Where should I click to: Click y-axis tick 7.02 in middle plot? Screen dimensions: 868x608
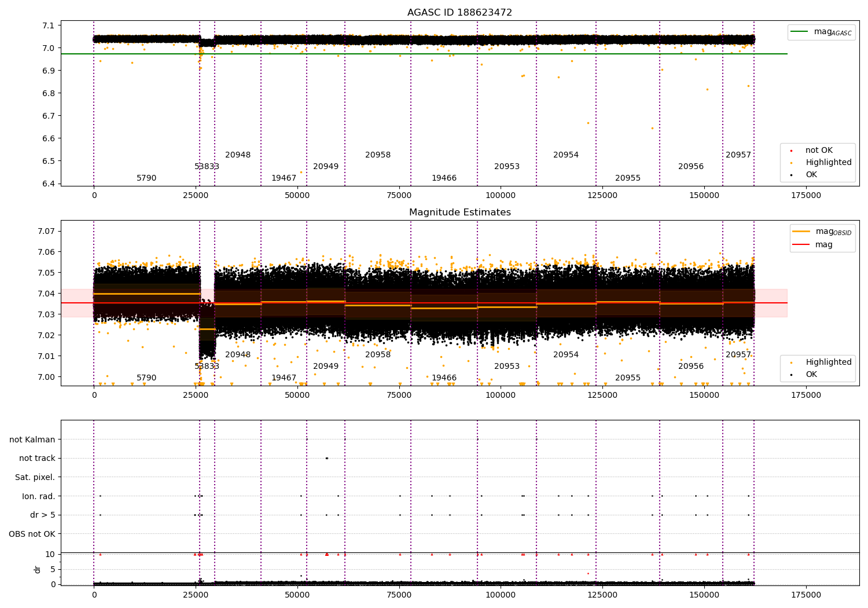tap(47, 335)
